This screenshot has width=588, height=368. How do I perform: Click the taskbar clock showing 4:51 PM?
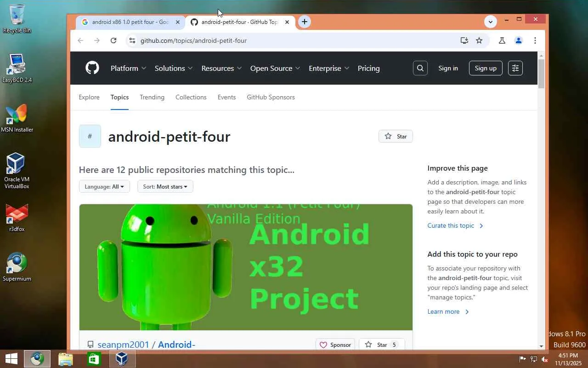[568, 359]
